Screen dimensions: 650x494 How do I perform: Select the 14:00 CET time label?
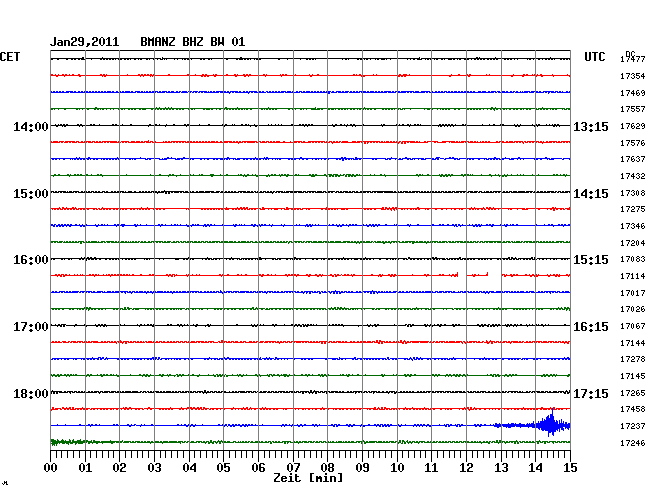[31, 126]
